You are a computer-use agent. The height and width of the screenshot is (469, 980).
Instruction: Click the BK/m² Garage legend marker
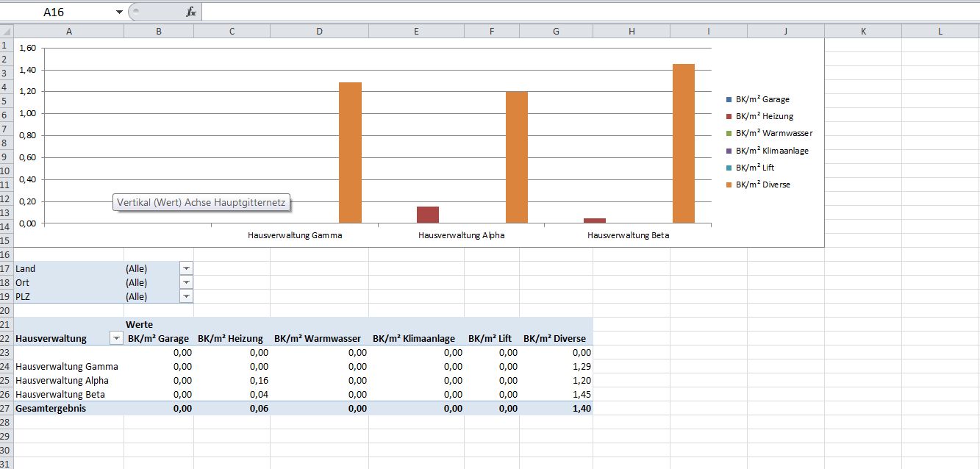click(729, 99)
